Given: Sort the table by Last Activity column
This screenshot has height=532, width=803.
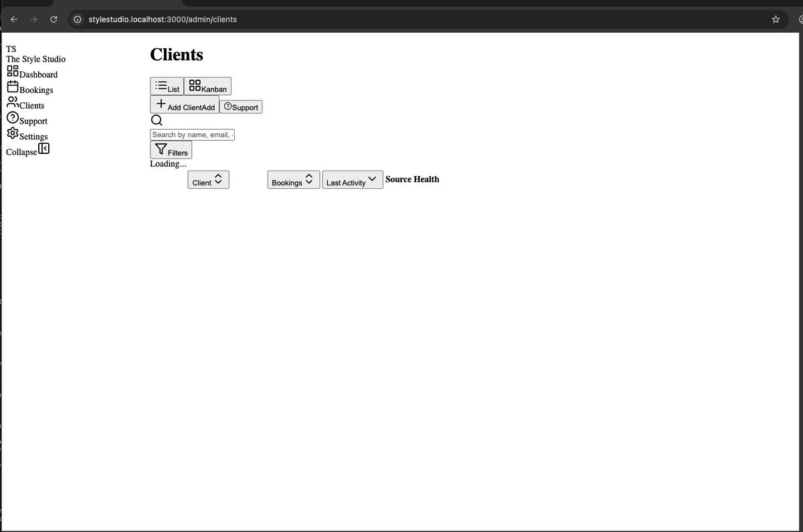Looking at the screenshot, I should coord(353,179).
